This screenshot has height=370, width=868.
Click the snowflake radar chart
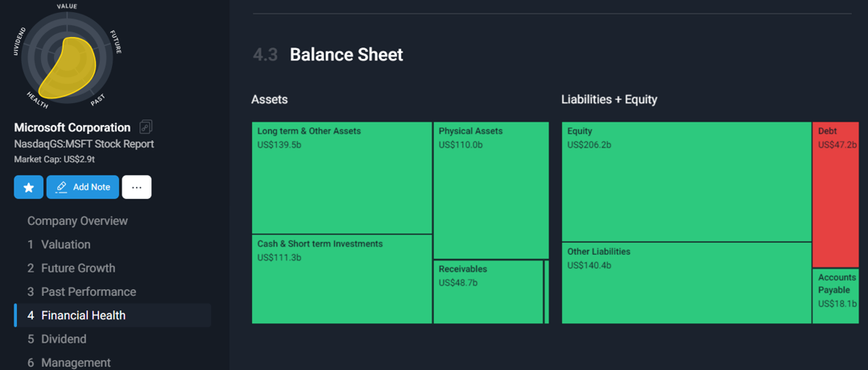(67, 56)
